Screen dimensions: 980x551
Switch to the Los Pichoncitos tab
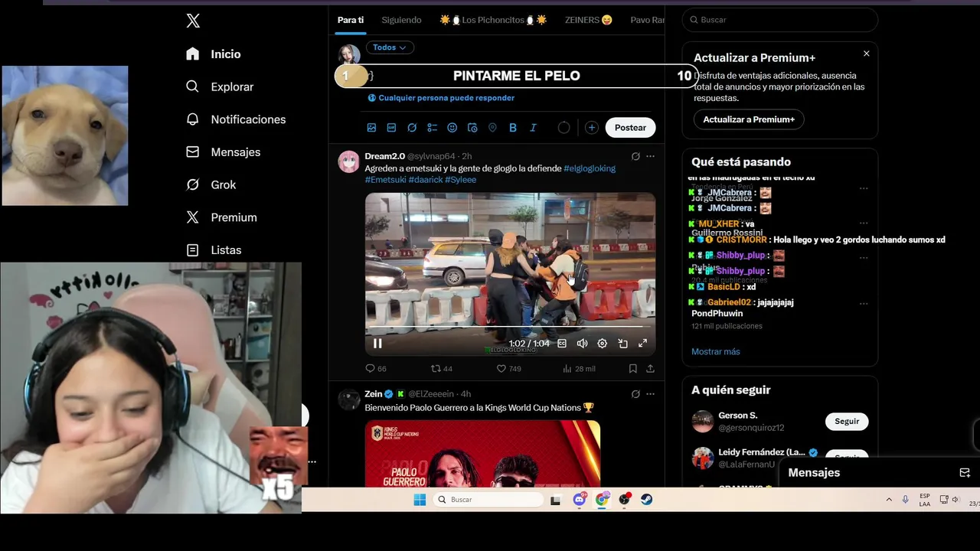click(x=493, y=20)
